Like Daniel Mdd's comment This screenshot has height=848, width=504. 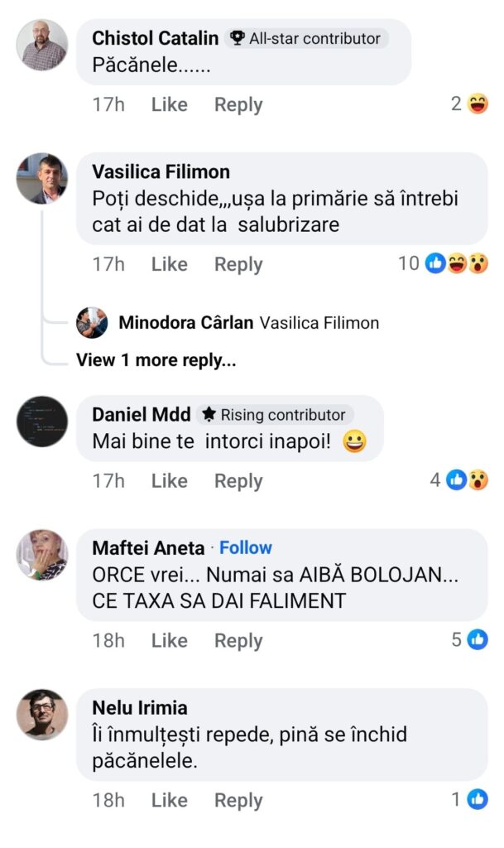tap(169, 480)
